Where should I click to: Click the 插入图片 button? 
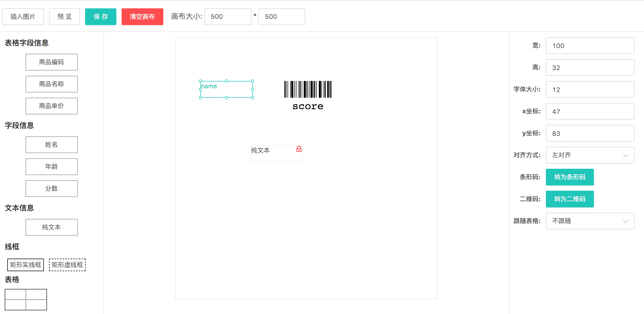tap(23, 17)
